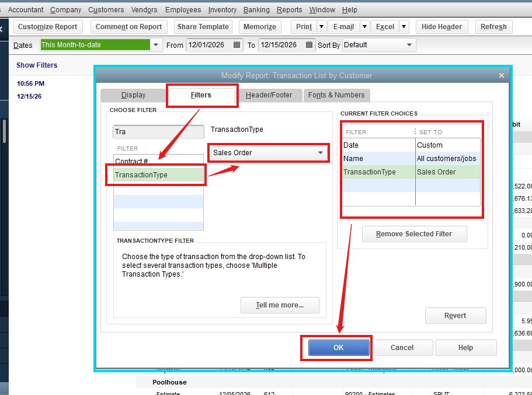Viewport: 532px width, 395px height.
Task: Click the Memorize button
Action: [x=260, y=27]
